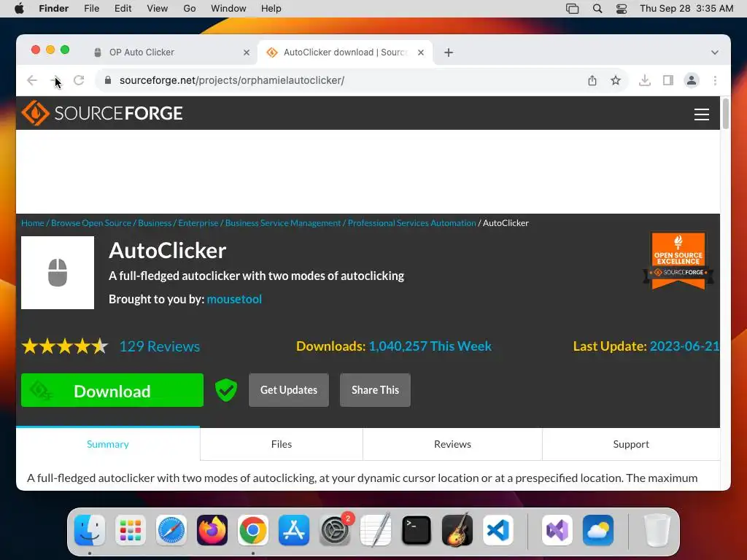Click the Share This button
747x560 pixels.
click(x=375, y=390)
